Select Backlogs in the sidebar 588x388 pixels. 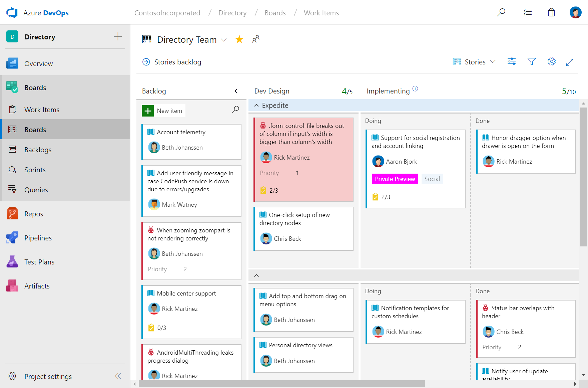tap(38, 150)
